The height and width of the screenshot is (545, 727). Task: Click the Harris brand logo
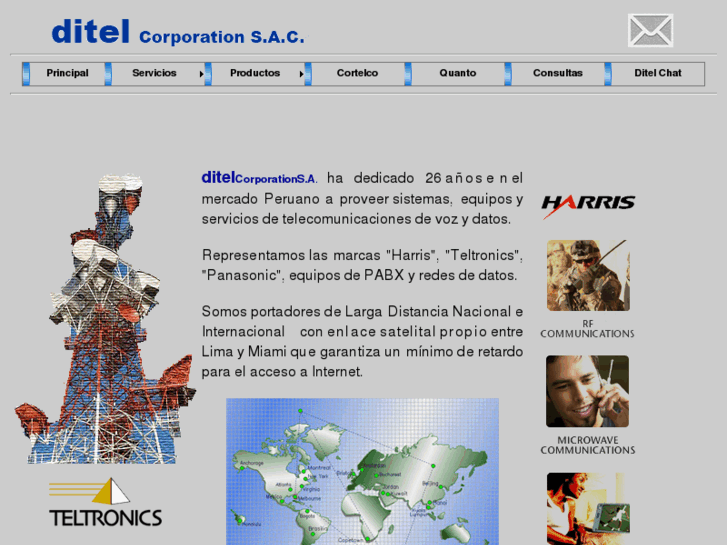tap(588, 205)
